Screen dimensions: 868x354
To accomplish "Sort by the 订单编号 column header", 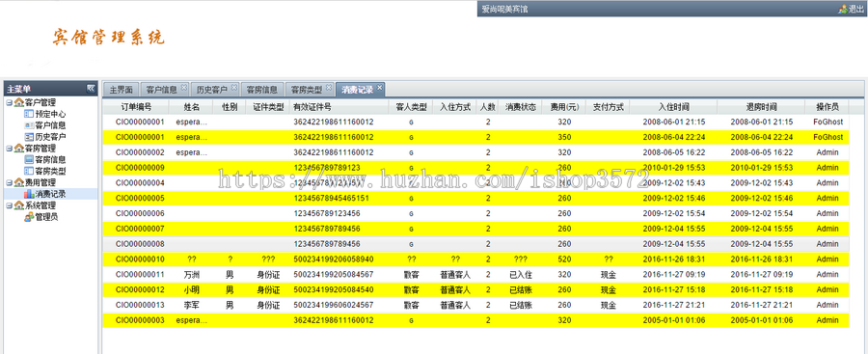I will tap(136, 106).
